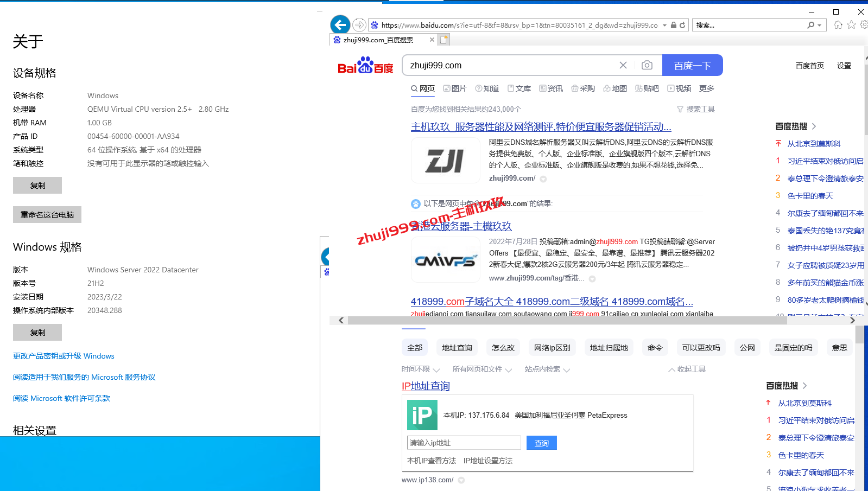This screenshot has width=868, height=491.
Task: Click the horizontal scrollbar thumb
Action: 567,321
